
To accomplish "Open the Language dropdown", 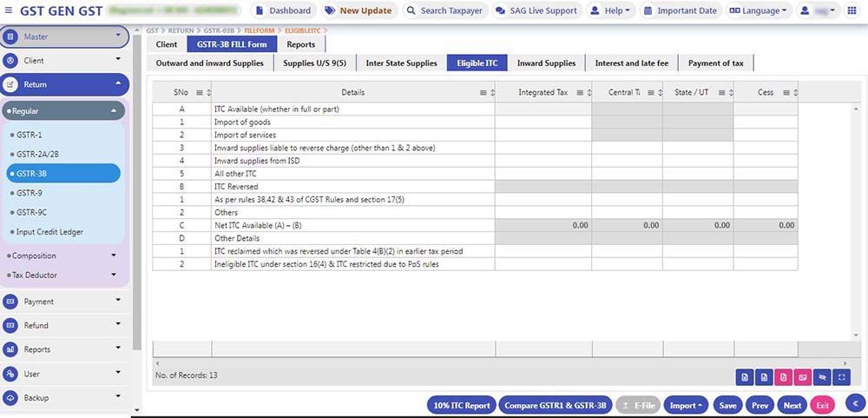I will tap(758, 11).
